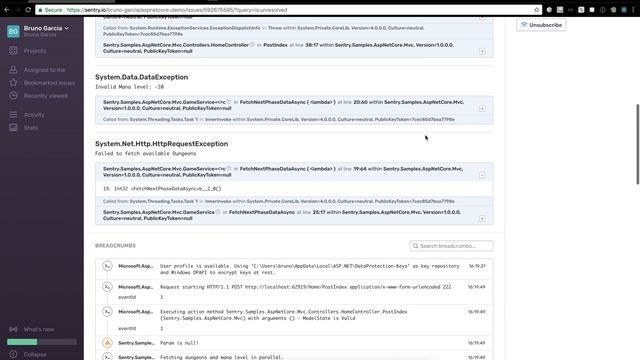Click the 'Invalid Mana level: -10' message
The height and width of the screenshot is (360, 640).
tap(129, 87)
